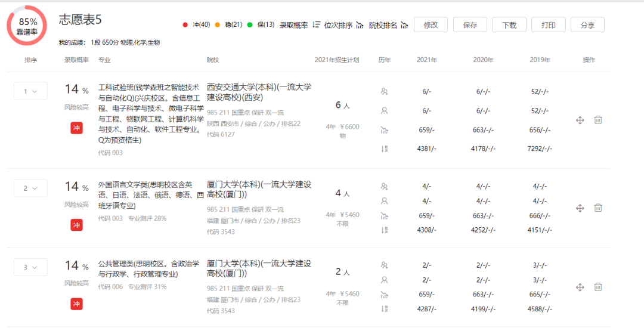Click the move icon for 西安交通大学 row

[579, 120]
